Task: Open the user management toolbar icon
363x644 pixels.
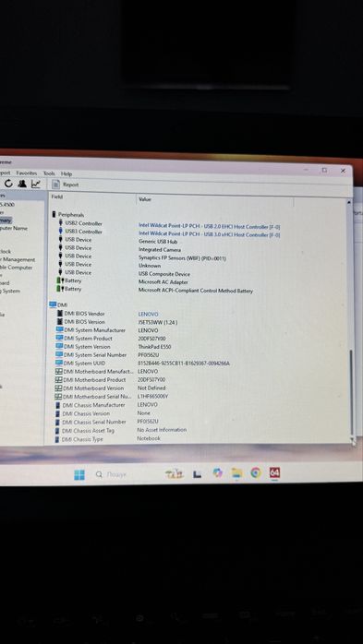Action: tap(22, 184)
